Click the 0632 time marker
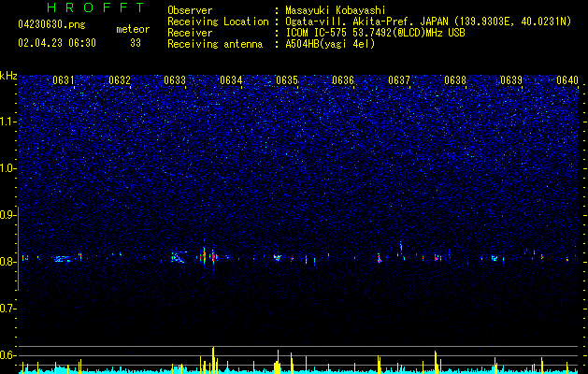 [x=120, y=80]
